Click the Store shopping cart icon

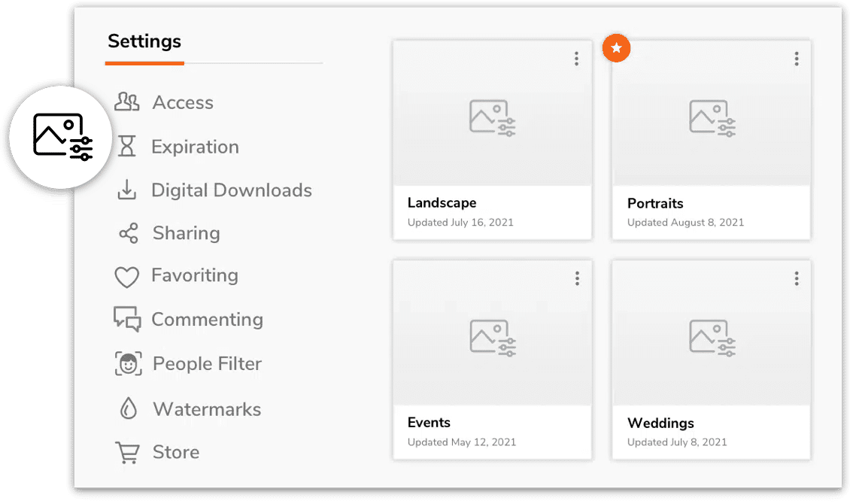(x=128, y=453)
